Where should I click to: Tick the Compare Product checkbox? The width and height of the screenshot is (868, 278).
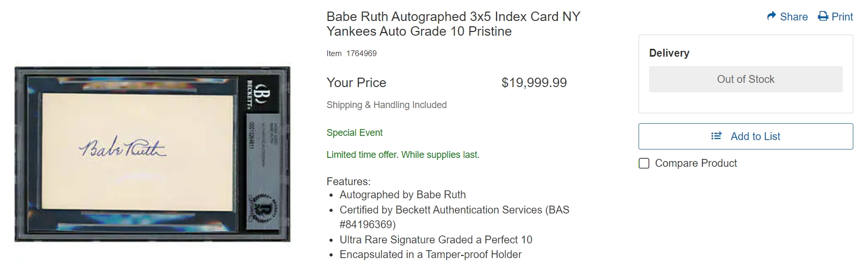[x=644, y=163]
